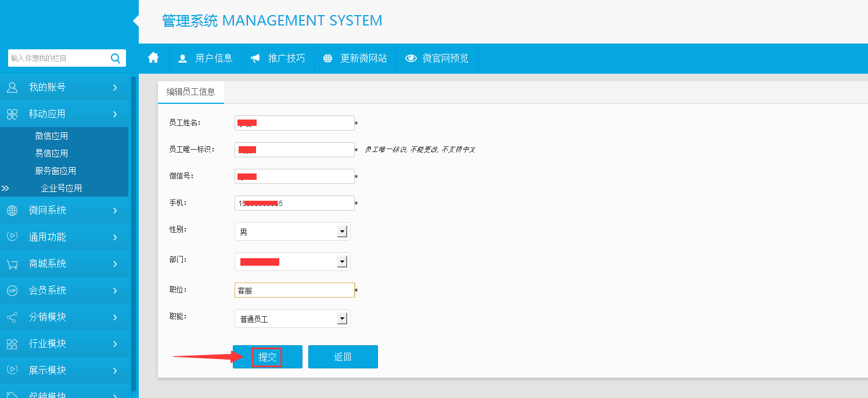Click the search magnifier icon in the sidebar
The image size is (868, 398).
(x=115, y=58)
